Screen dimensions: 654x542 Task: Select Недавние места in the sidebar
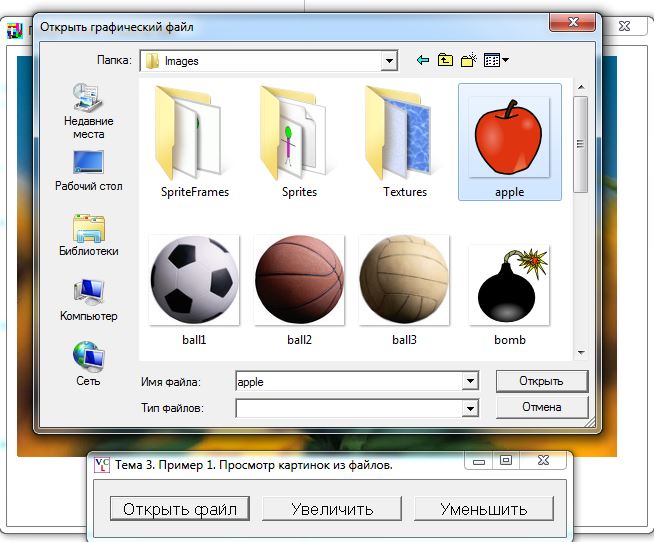click(x=89, y=110)
